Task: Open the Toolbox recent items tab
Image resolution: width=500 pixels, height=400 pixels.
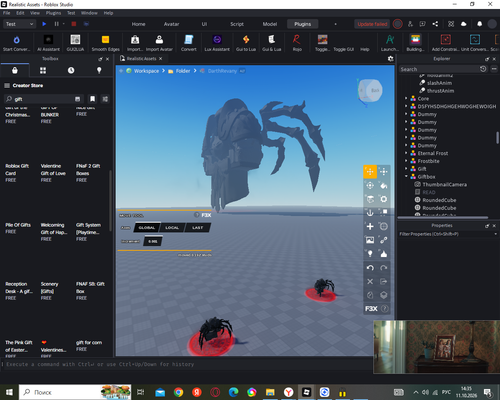Action: (x=71, y=70)
